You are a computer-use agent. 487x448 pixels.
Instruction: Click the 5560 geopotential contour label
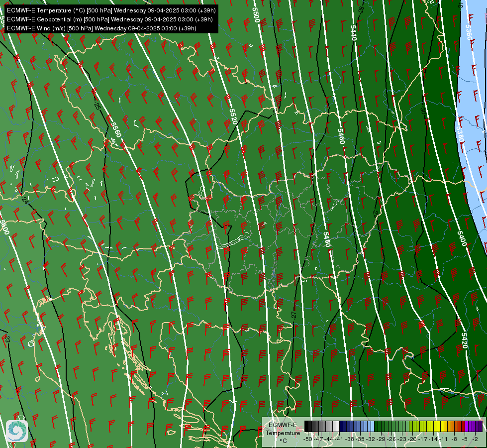point(115,129)
